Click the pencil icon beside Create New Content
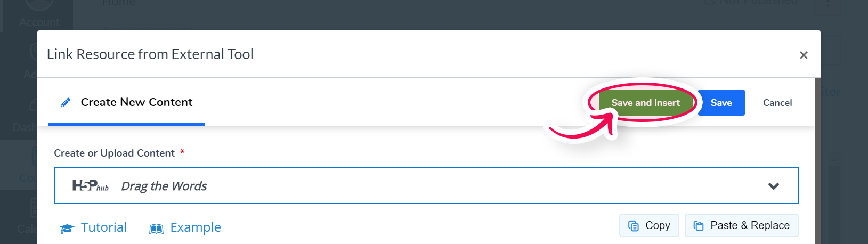Image resolution: width=868 pixels, height=244 pixels. point(66,103)
